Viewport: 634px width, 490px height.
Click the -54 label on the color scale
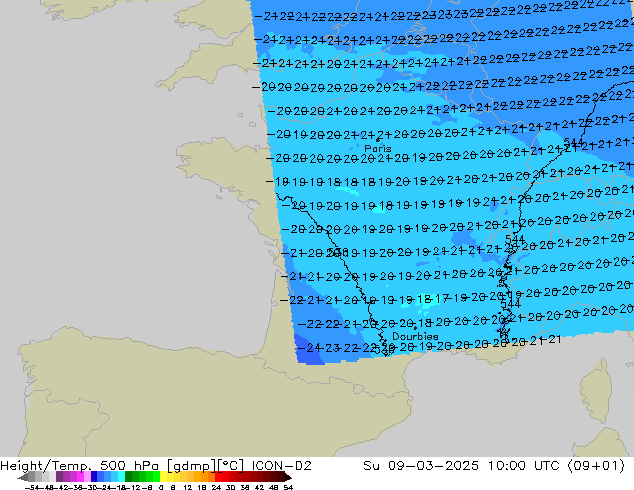click(32, 487)
